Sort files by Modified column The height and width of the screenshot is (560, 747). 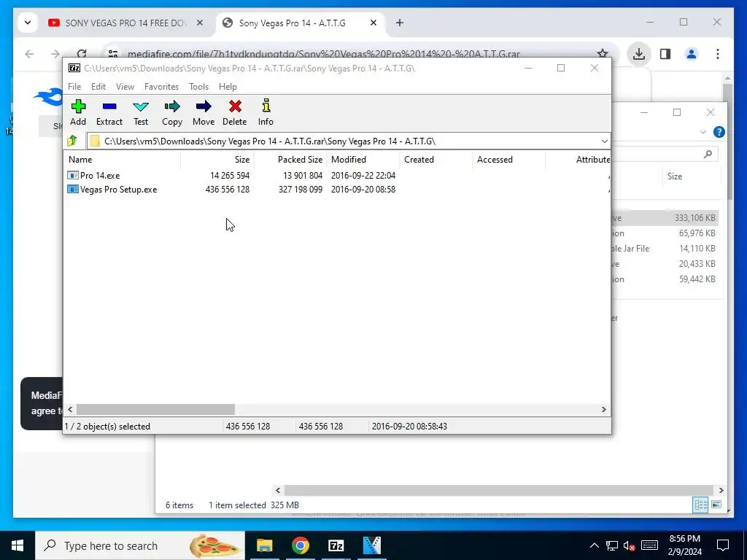pos(363,160)
